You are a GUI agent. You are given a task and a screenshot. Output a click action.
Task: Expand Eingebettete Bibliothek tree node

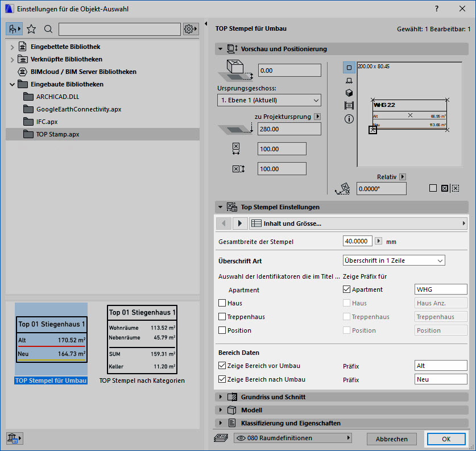(12, 47)
